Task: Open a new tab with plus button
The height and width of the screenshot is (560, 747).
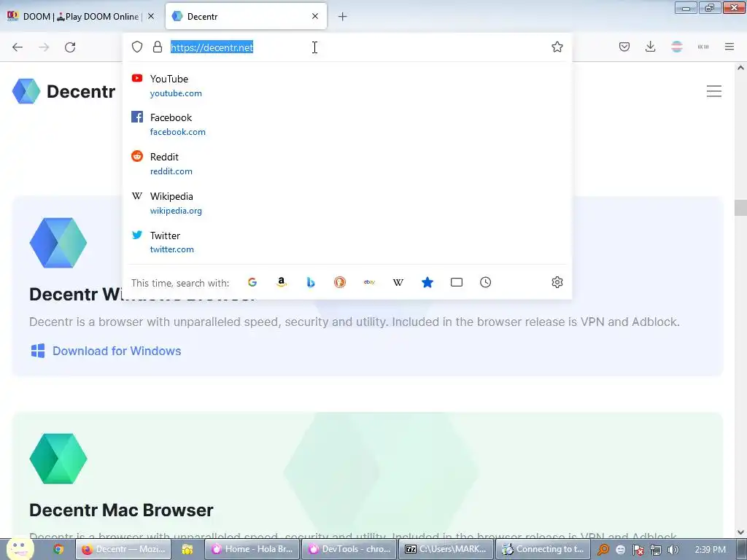Action: point(343,17)
